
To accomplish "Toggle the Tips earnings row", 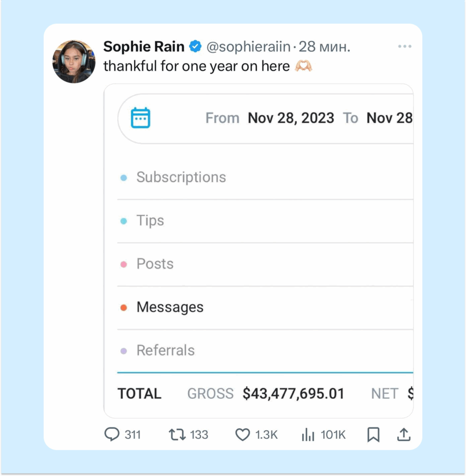I will (x=150, y=220).
